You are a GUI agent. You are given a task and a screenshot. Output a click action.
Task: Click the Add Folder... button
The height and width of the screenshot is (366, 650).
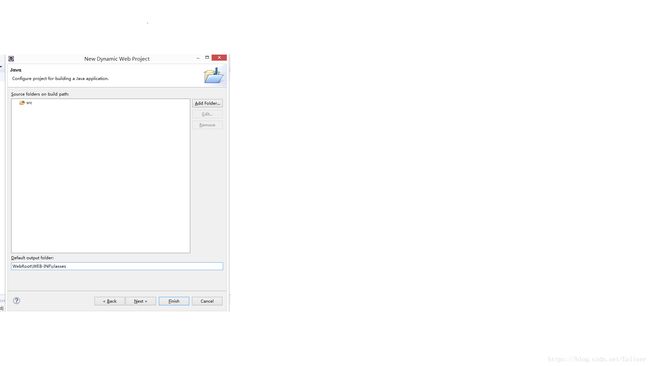pos(207,103)
